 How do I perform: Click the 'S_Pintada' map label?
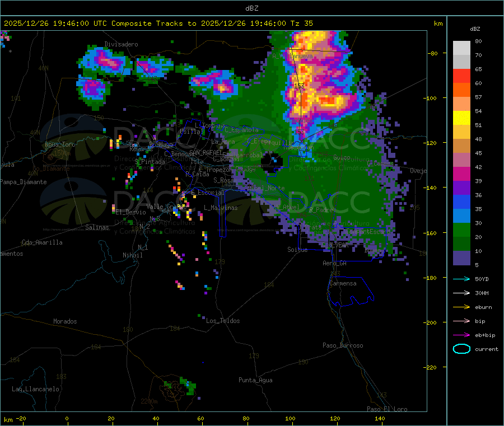(150, 162)
